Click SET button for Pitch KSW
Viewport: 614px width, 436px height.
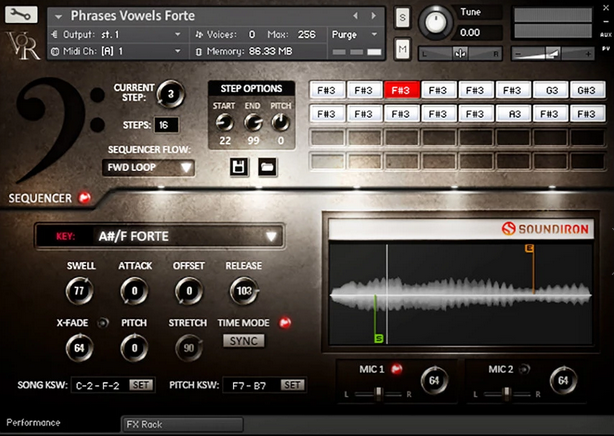click(x=292, y=385)
